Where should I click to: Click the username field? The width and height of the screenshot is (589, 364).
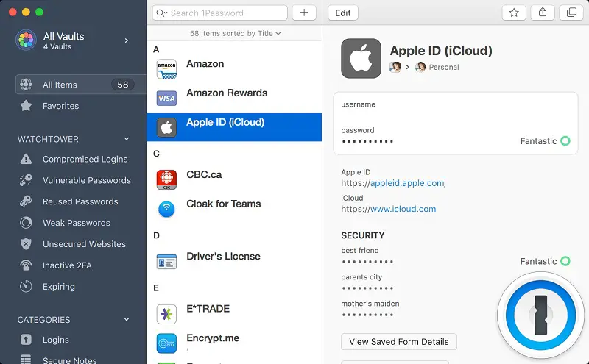click(455, 110)
